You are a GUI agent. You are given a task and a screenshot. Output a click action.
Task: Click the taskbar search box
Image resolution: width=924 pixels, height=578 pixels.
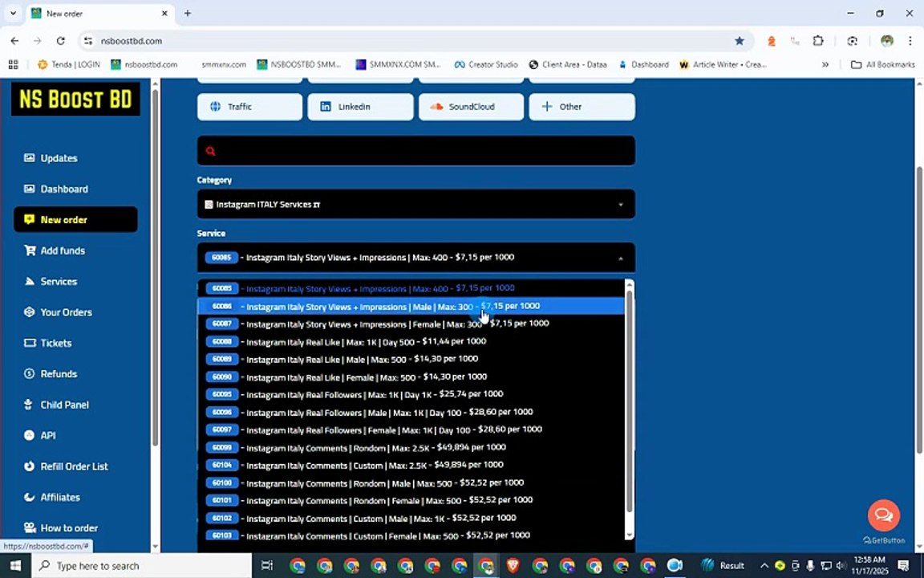click(x=141, y=566)
